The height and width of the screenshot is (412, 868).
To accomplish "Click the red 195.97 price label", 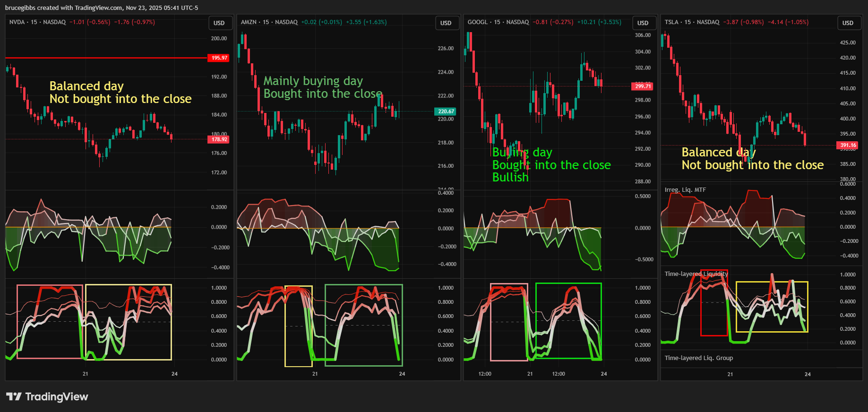I will pos(219,58).
